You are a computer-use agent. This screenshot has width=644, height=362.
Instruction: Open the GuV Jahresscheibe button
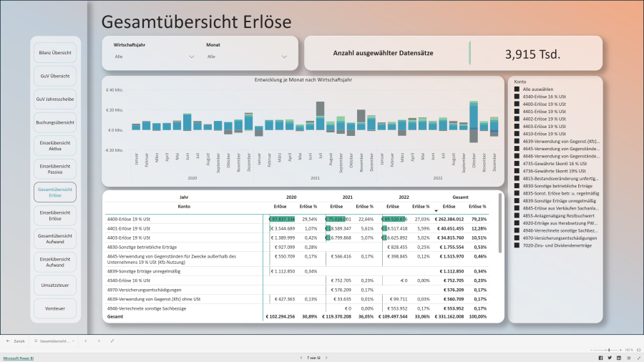click(55, 99)
